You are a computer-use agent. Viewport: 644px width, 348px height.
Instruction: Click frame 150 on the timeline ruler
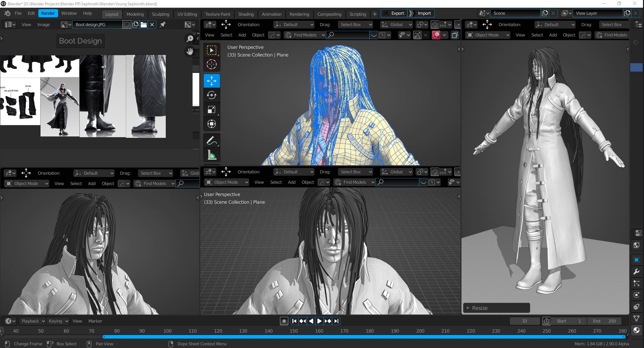pyautogui.click(x=294, y=331)
